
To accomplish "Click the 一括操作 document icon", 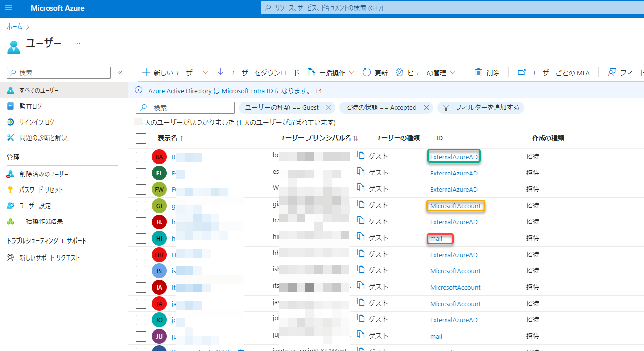I will point(311,72).
